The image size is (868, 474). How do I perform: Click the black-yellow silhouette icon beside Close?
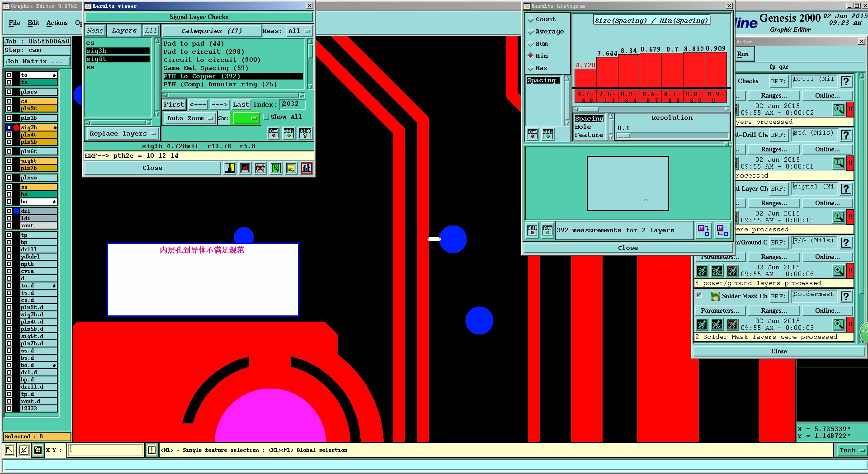[230, 168]
